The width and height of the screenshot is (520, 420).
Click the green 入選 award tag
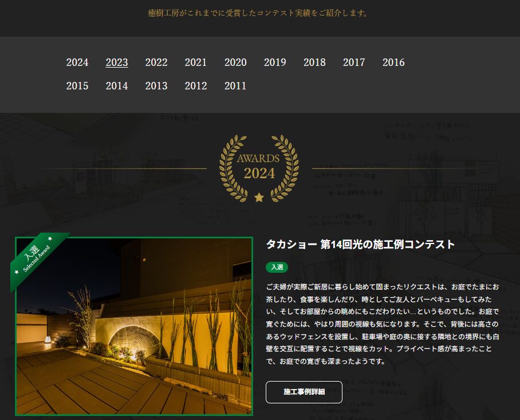(x=277, y=268)
